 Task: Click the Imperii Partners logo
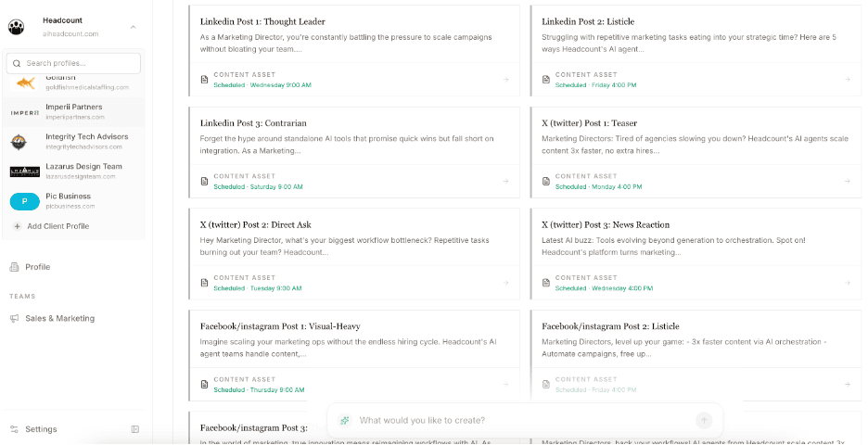pyautogui.click(x=25, y=113)
